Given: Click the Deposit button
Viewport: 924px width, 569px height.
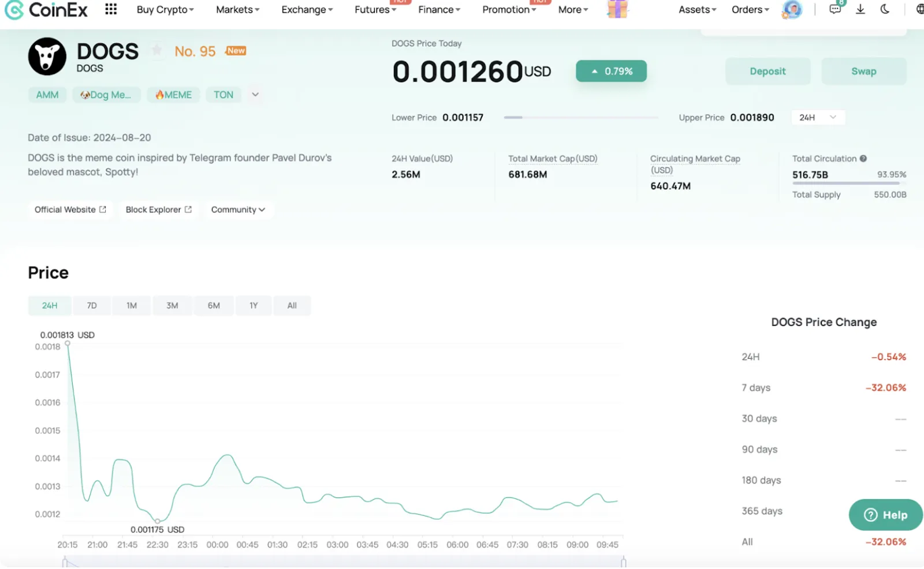Looking at the screenshot, I should 768,72.
